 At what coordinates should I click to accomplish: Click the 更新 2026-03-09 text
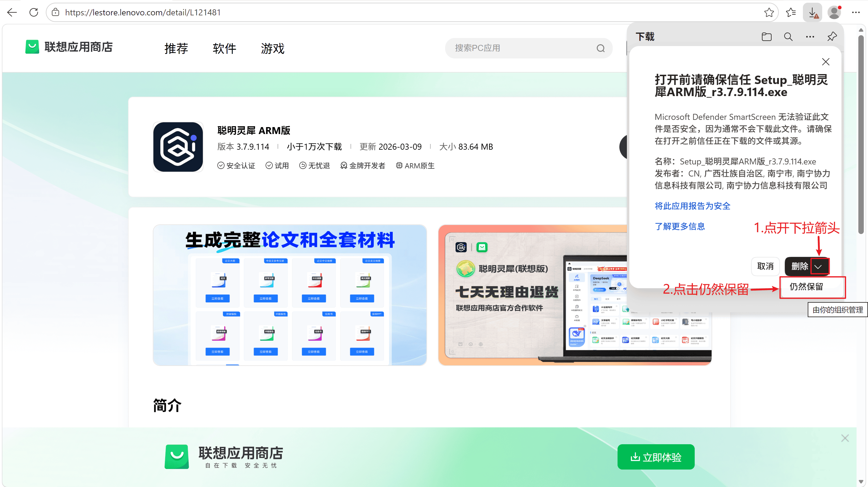pyautogui.click(x=390, y=147)
